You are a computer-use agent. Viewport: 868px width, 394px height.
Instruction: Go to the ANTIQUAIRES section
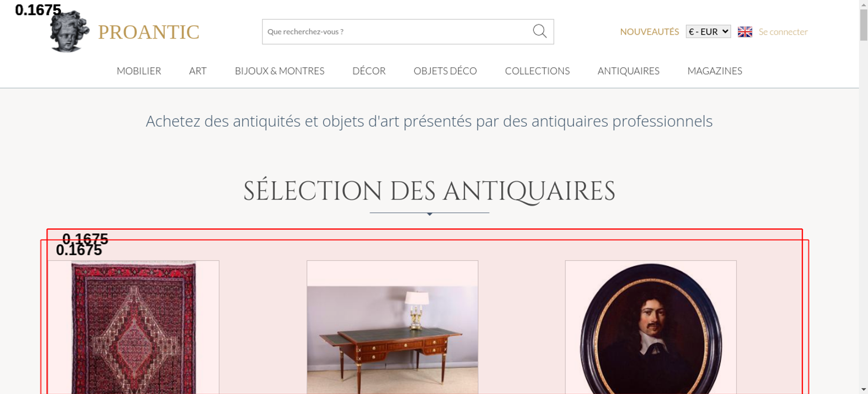tap(628, 71)
